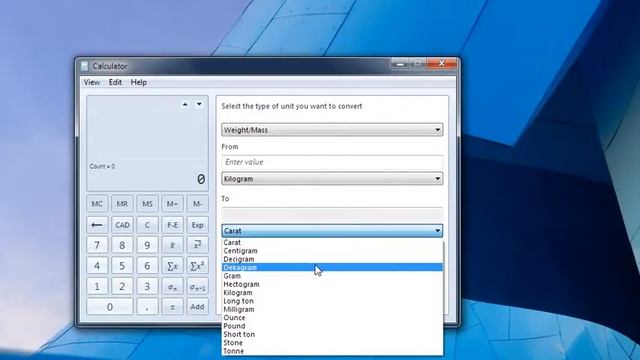Click the digit 8 key
This screenshot has height=360, width=640.
click(x=122, y=245)
